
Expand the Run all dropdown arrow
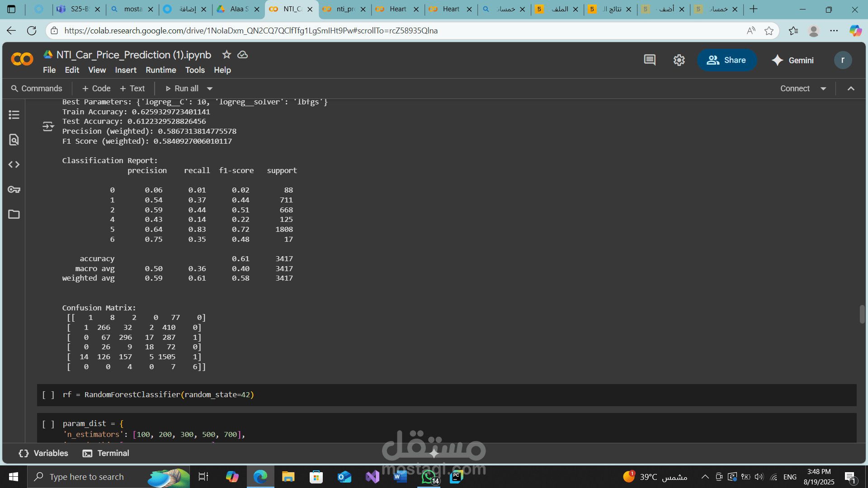(210, 89)
